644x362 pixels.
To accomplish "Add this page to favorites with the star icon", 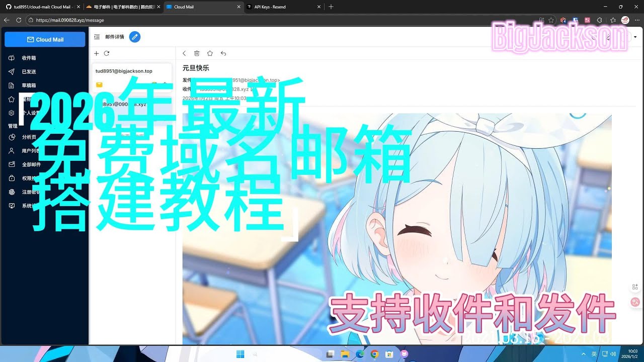I will point(551,20).
